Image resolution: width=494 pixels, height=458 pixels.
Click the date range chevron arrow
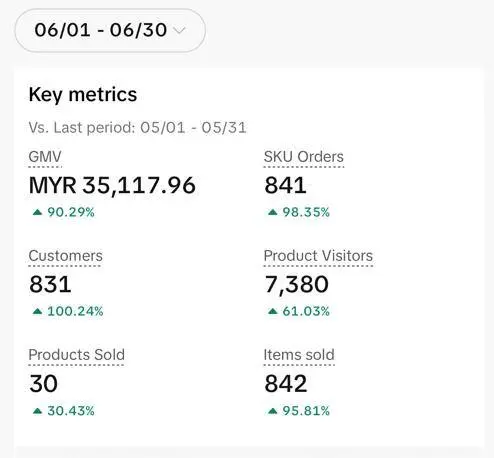(179, 30)
